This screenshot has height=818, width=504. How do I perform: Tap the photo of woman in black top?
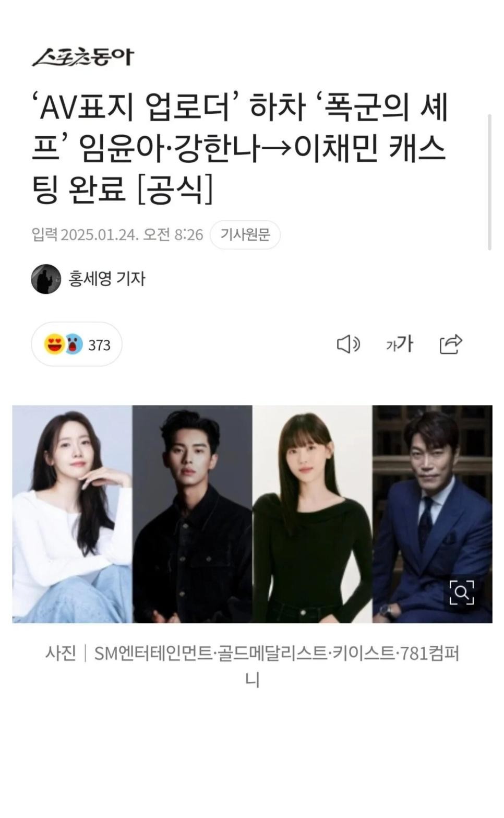pos(313,514)
